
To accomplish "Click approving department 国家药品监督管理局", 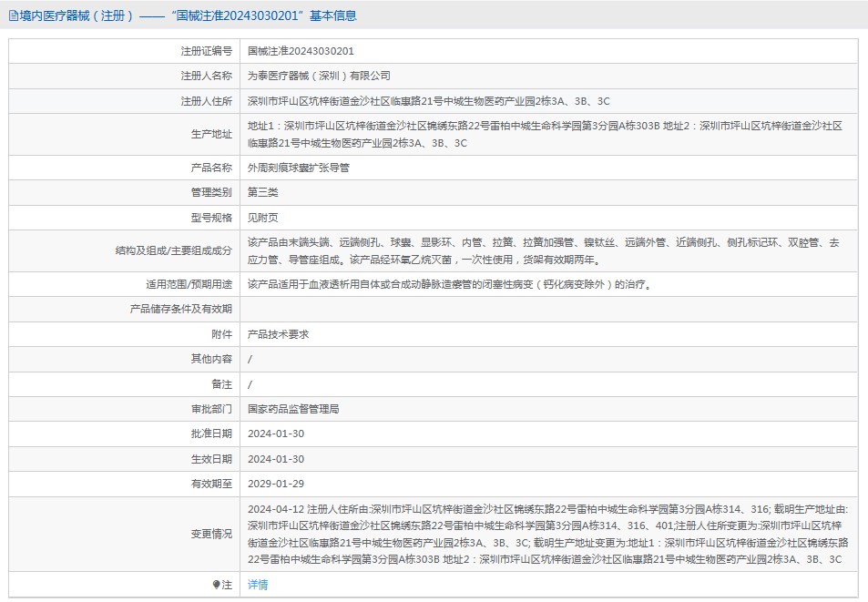I will [x=293, y=409].
